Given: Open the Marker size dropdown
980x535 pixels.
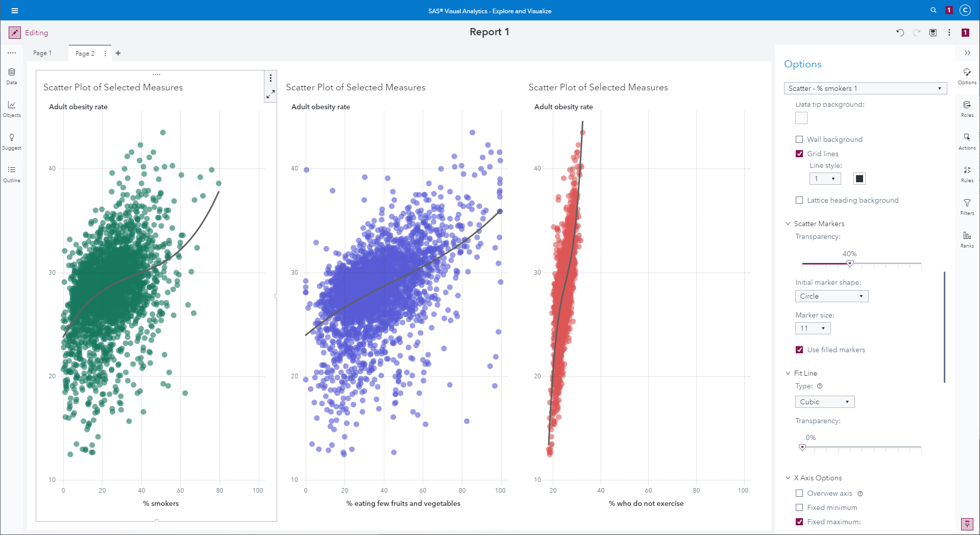Looking at the screenshot, I should [x=813, y=328].
